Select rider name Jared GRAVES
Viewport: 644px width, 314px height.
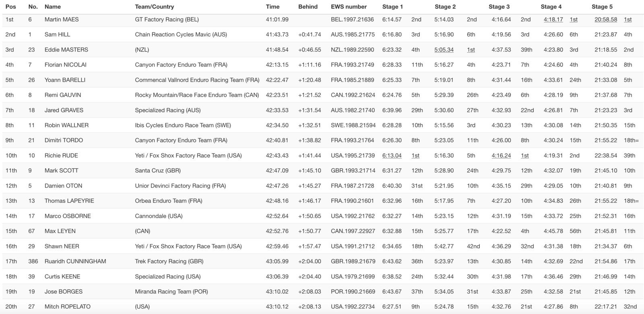click(63, 110)
